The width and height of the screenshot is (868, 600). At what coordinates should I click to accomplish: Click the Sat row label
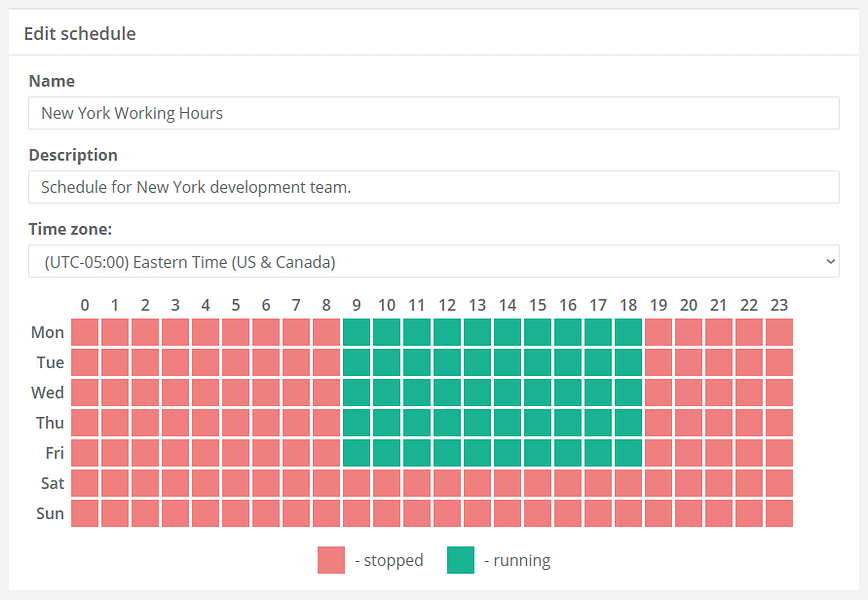coord(53,483)
